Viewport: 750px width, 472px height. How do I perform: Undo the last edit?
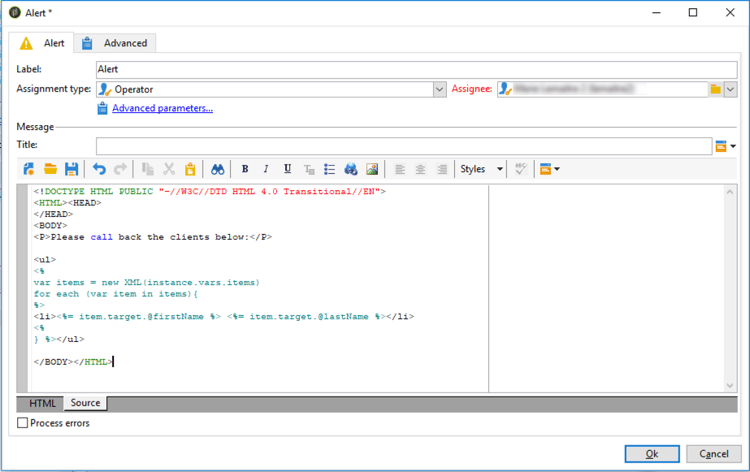[99, 169]
